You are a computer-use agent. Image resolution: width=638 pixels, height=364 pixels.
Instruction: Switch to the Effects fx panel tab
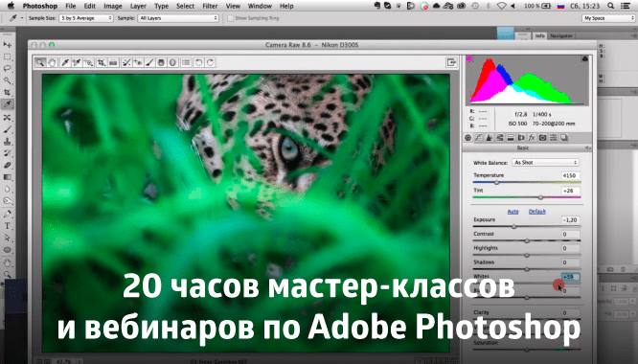[x=532, y=138]
